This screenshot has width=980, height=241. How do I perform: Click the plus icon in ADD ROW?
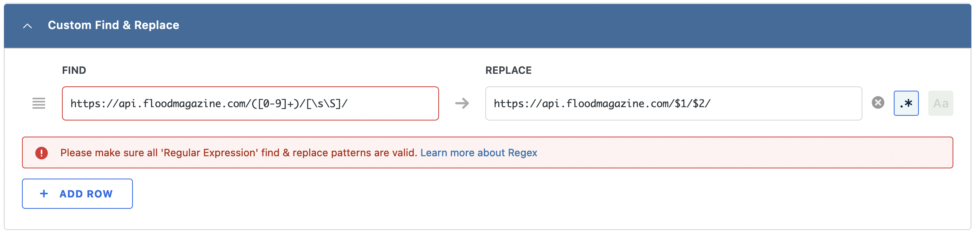coord(44,194)
